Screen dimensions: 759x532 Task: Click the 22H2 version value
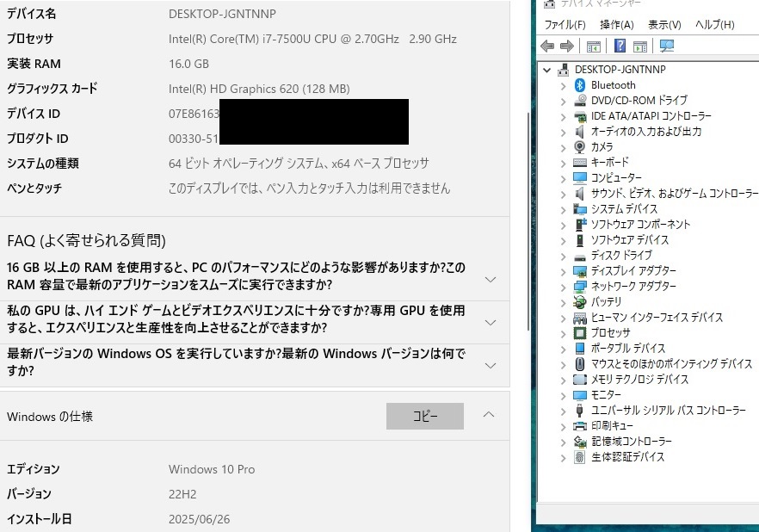tap(182, 494)
